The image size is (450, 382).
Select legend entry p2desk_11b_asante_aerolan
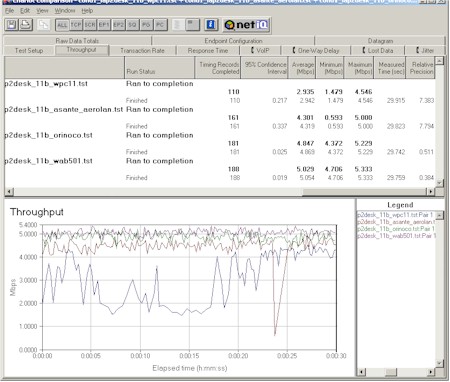coord(396,222)
